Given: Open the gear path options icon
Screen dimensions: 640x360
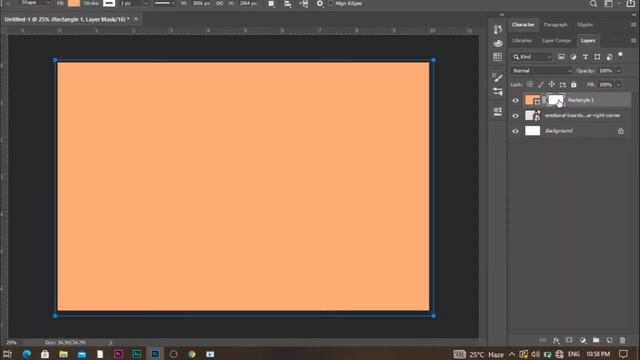Looking at the screenshot, I should pyautogui.click(x=320, y=4).
